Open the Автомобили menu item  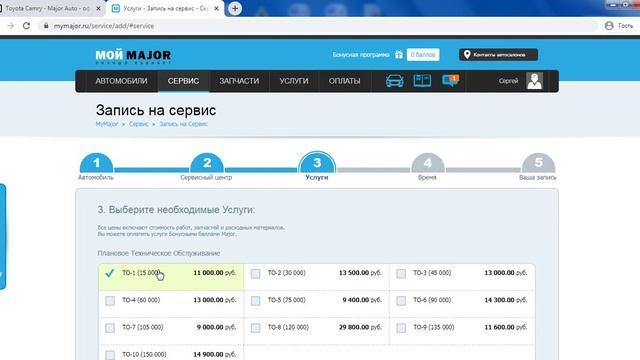(x=121, y=81)
